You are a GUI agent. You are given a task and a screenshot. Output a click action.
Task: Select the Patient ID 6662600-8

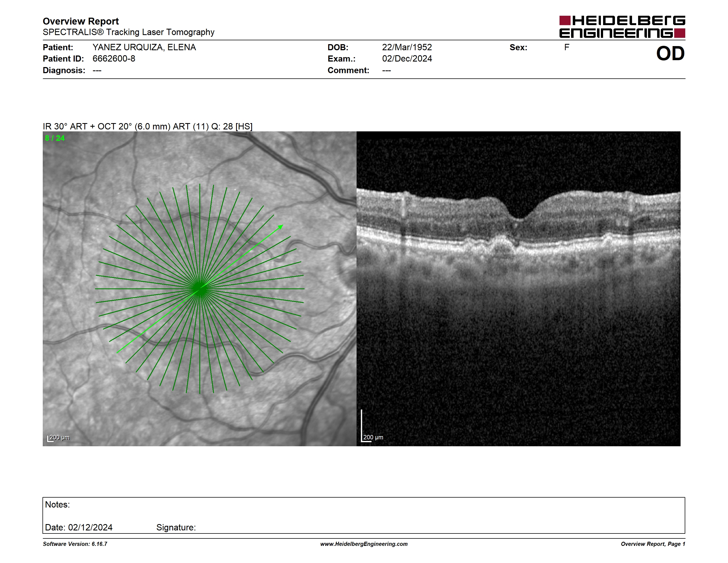114,59
